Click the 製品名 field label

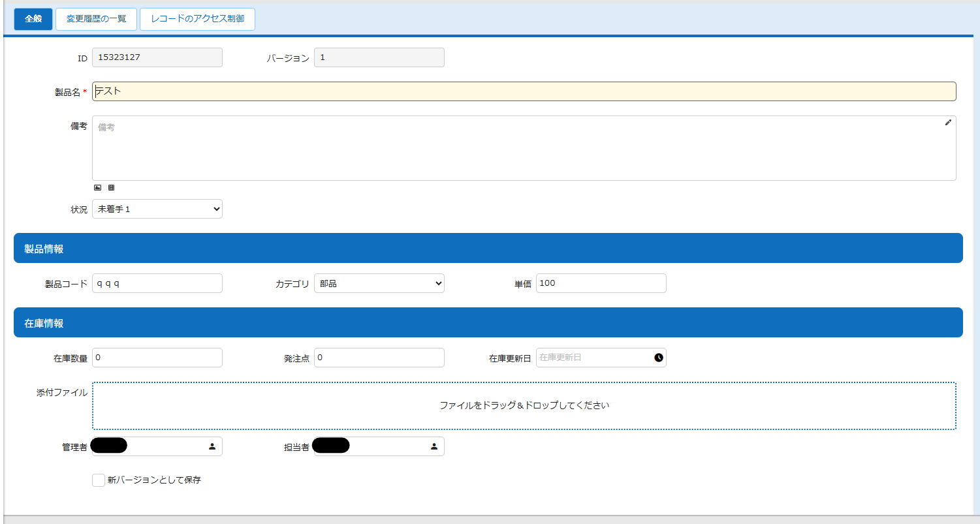click(x=67, y=93)
